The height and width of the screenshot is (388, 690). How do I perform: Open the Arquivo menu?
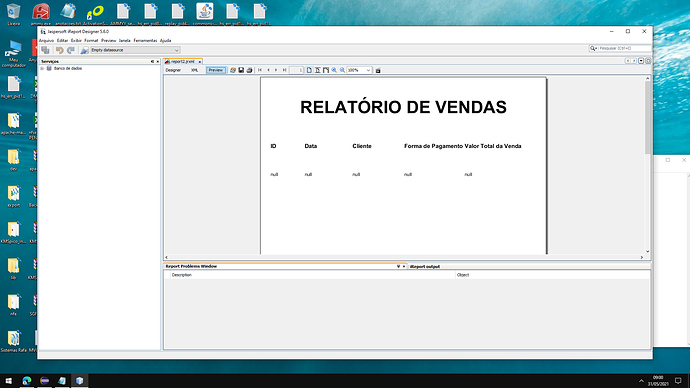[x=46, y=40]
